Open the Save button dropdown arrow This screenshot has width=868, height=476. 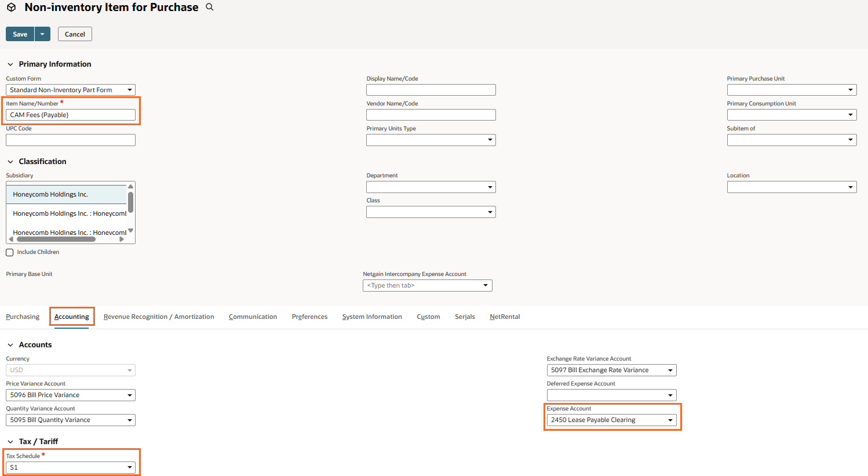42,34
